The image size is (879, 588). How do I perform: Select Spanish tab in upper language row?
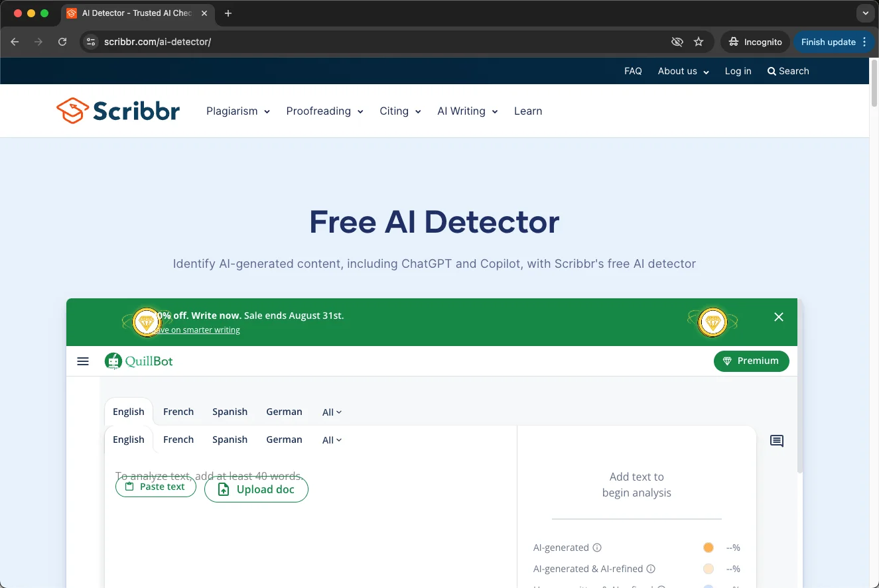(x=230, y=412)
